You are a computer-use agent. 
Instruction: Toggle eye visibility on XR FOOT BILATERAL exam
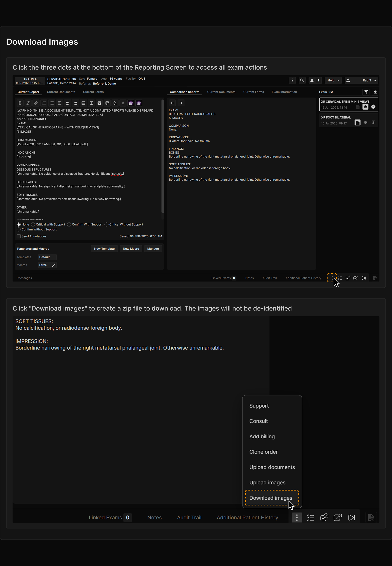coord(366,122)
